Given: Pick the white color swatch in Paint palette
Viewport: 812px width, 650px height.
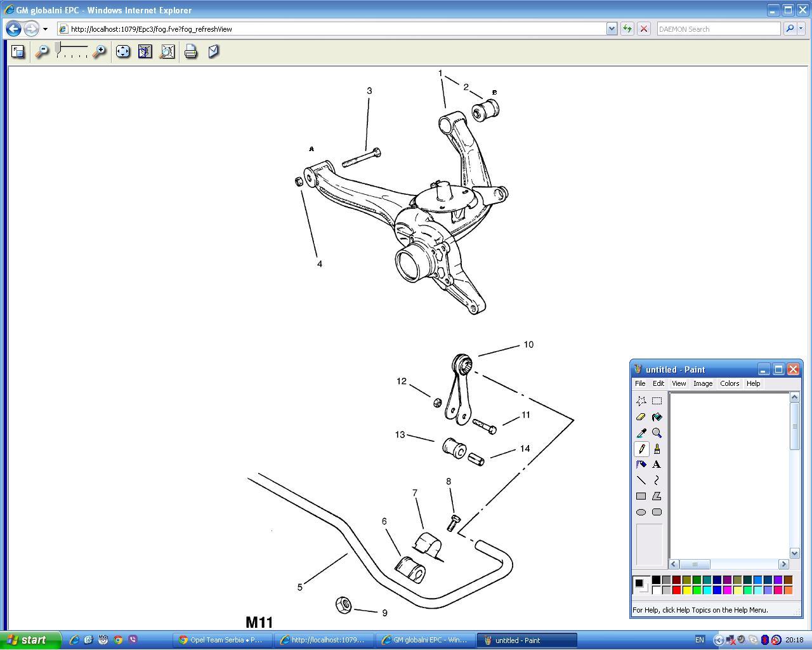Looking at the screenshot, I should (x=656, y=590).
